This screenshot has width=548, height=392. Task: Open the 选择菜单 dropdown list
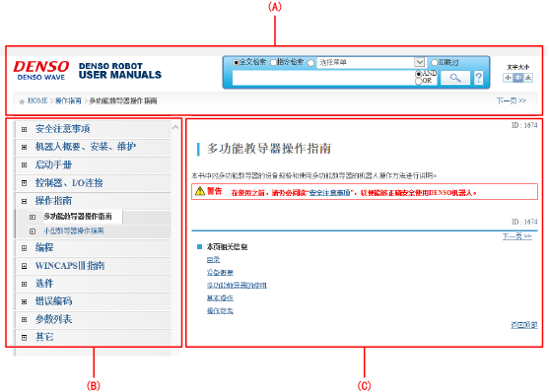[420, 62]
